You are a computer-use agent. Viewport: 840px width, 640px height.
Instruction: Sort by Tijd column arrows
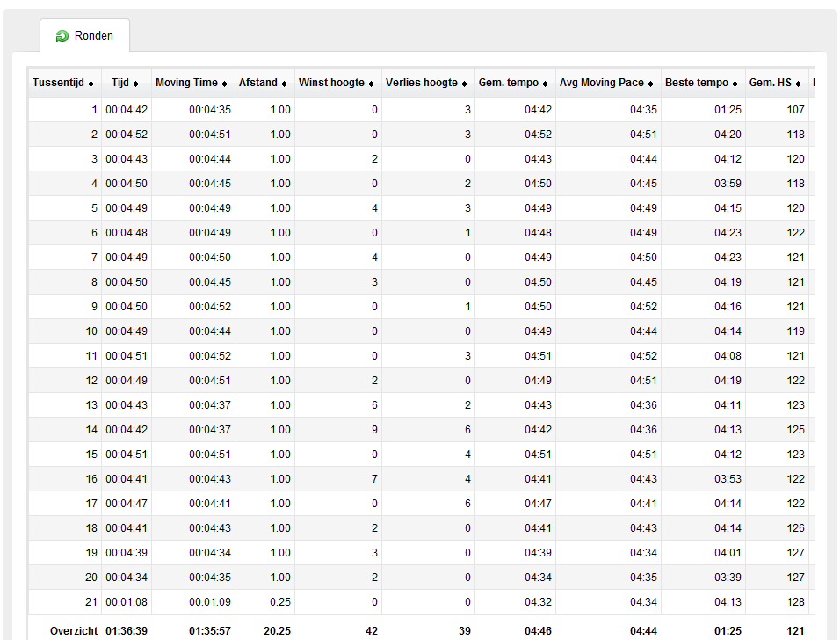tap(136, 84)
